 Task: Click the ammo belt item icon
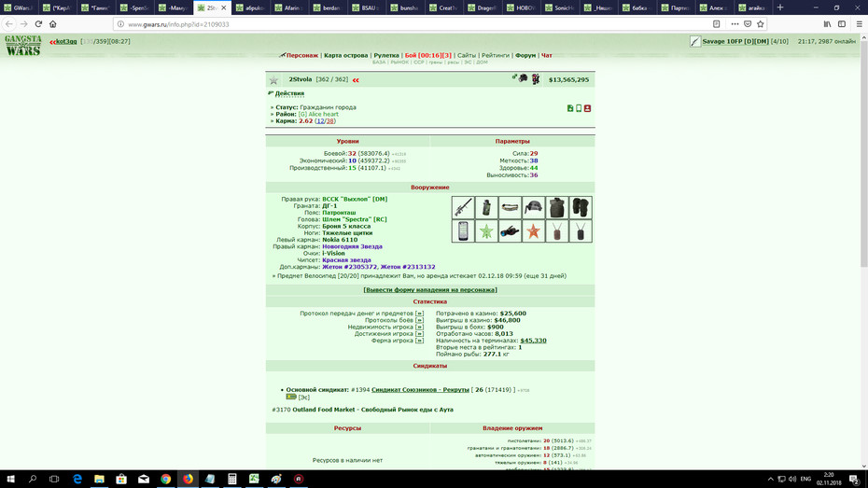coord(510,207)
